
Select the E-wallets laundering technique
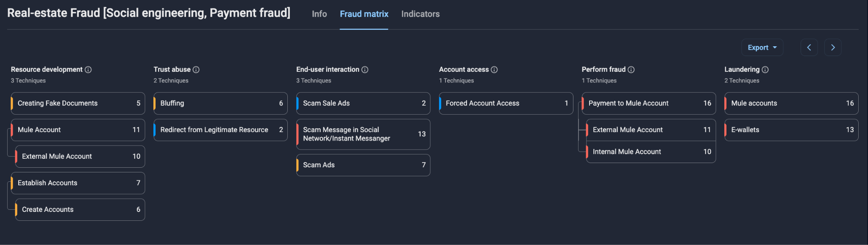pos(791,130)
